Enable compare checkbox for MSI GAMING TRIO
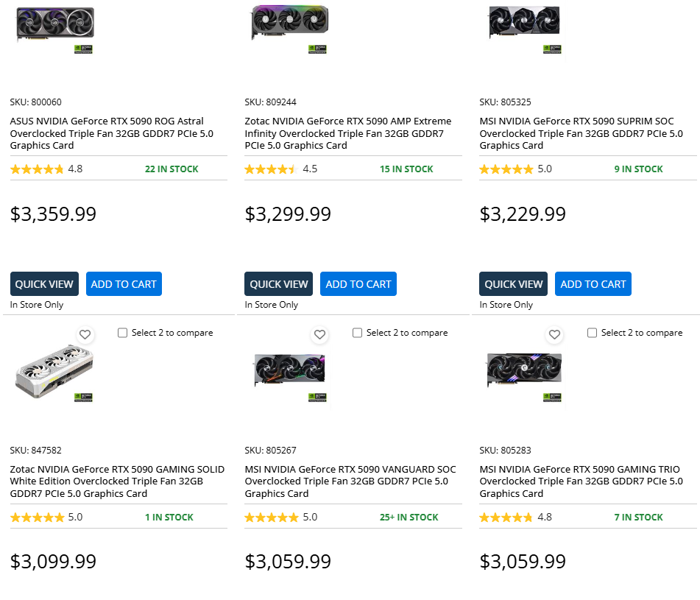 (593, 333)
